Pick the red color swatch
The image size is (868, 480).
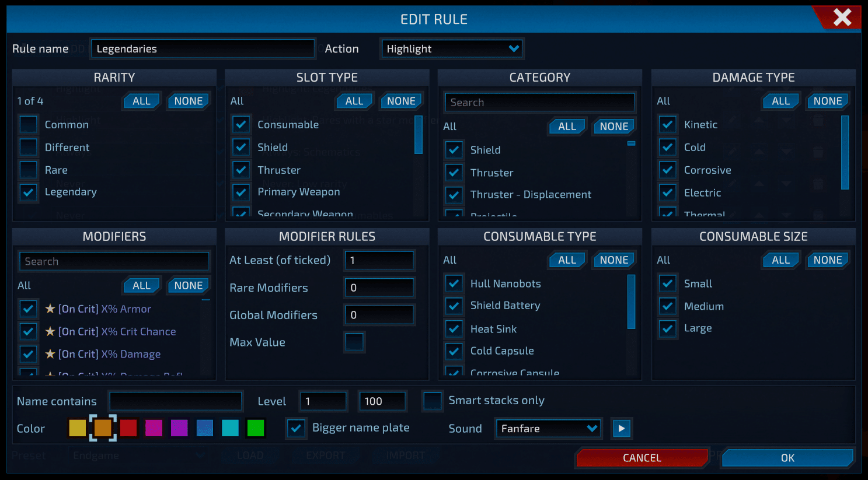(x=128, y=428)
